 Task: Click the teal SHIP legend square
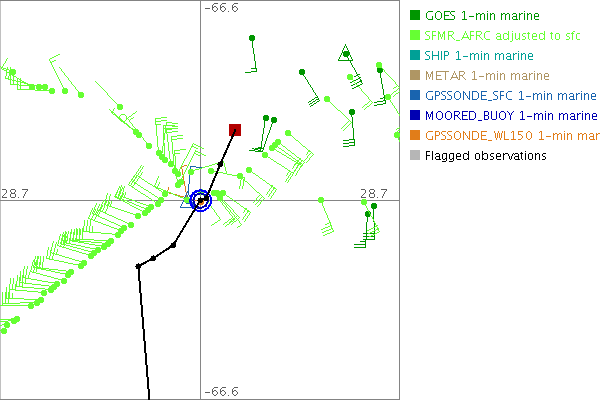coord(415,56)
